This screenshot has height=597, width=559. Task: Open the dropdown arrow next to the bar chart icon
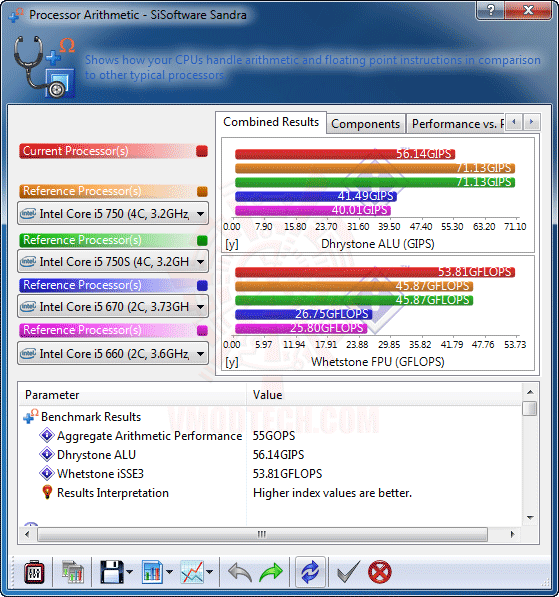pyautogui.click(x=169, y=571)
